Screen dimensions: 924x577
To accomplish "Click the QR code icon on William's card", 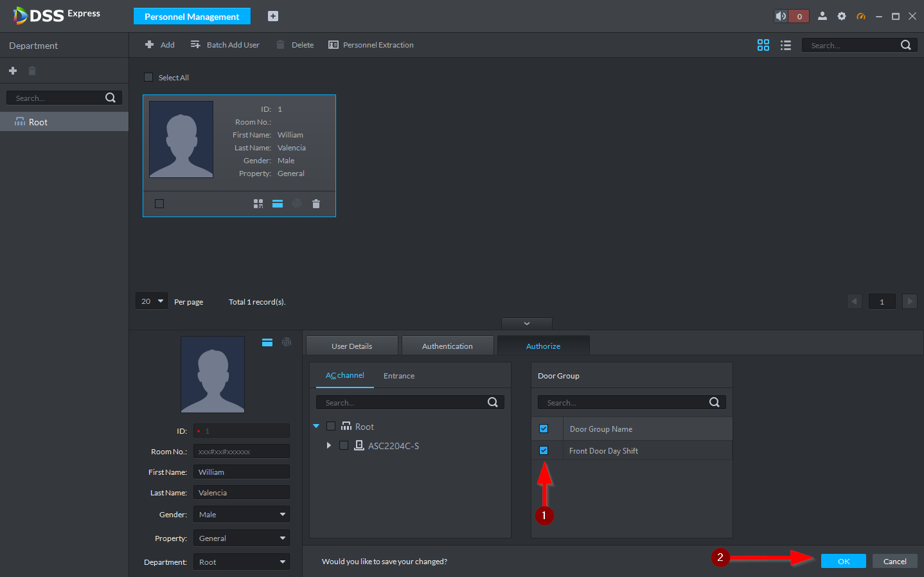I will tap(258, 204).
